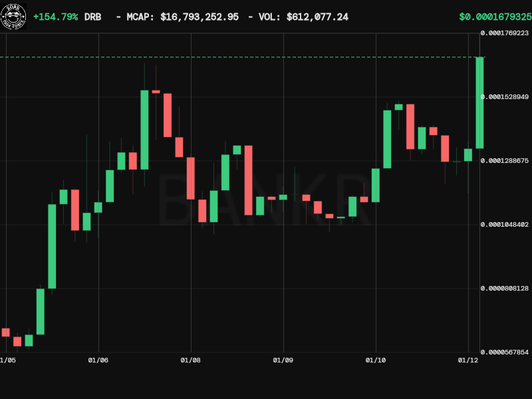Click the 0.0001528949 price axis label

[x=505, y=97]
